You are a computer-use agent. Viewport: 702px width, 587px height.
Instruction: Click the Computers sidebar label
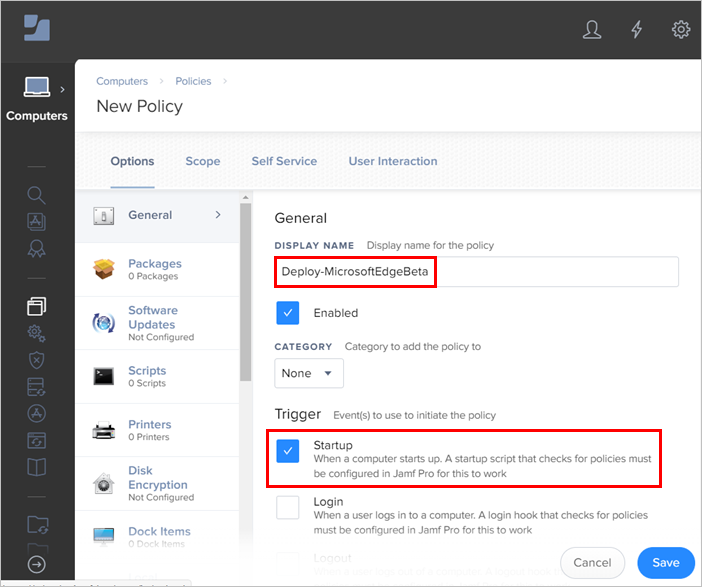[37, 116]
